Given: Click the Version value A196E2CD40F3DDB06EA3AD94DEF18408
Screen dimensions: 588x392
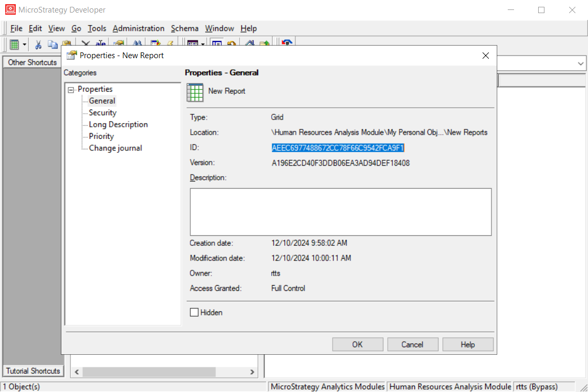Looking at the screenshot, I should point(340,163).
